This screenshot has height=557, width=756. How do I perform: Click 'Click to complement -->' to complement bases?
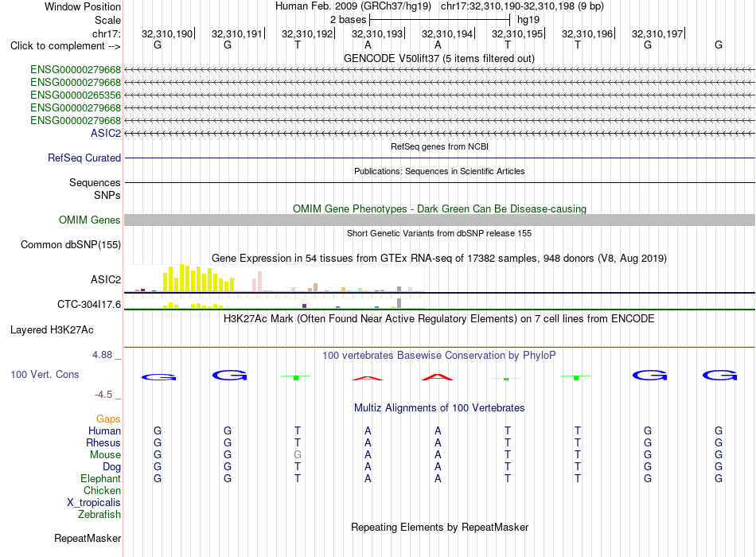coord(65,46)
